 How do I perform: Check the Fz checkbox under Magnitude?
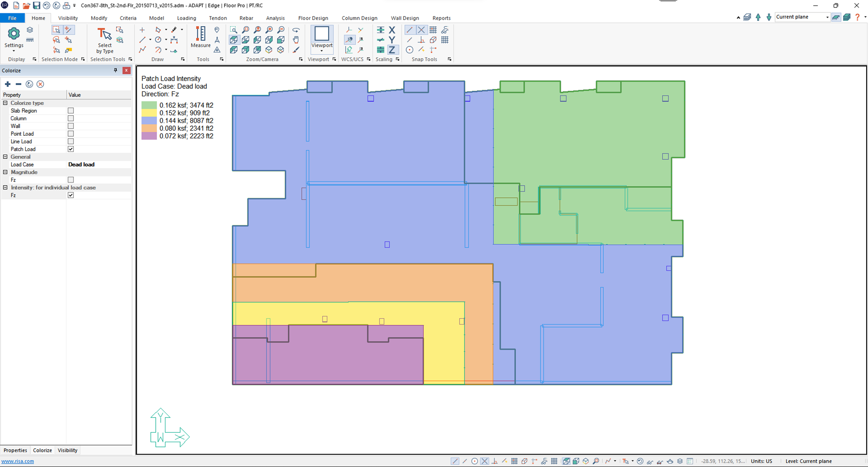71,180
